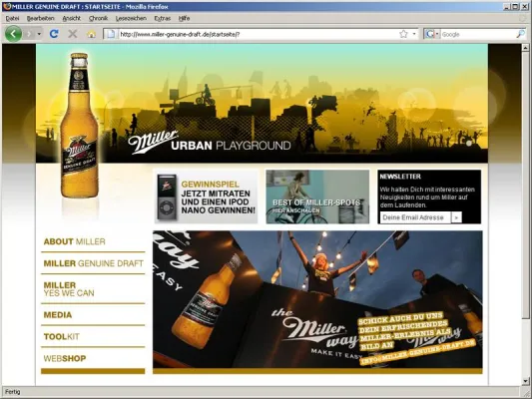Screen dimensions: 532x399
Task: Reload the page with the blue refresh icon
Action: pyautogui.click(x=54, y=34)
